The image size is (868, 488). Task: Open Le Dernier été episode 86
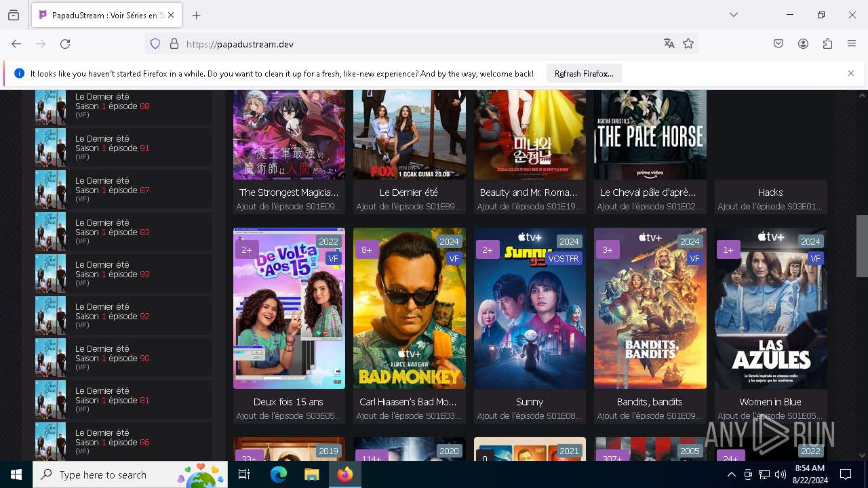pyautogui.click(x=123, y=441)
